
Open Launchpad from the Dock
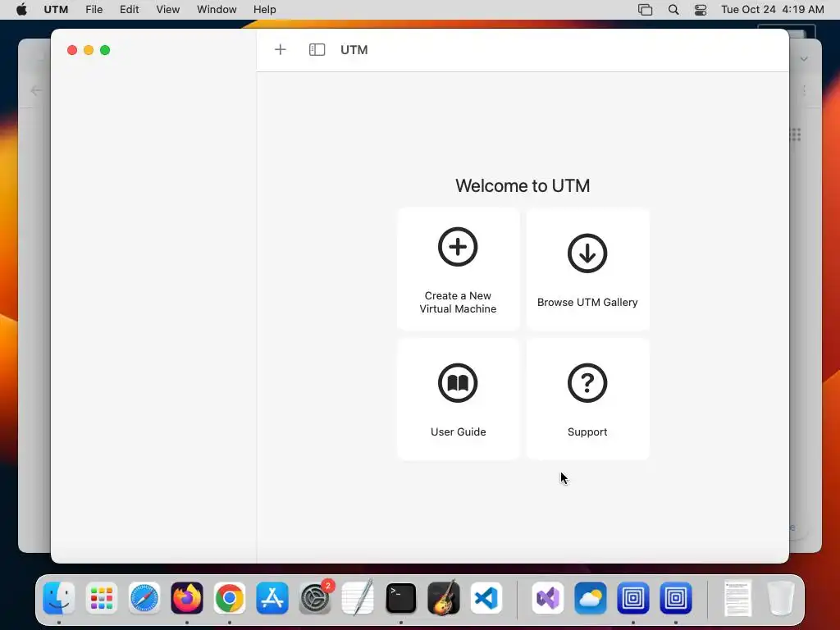101,598
